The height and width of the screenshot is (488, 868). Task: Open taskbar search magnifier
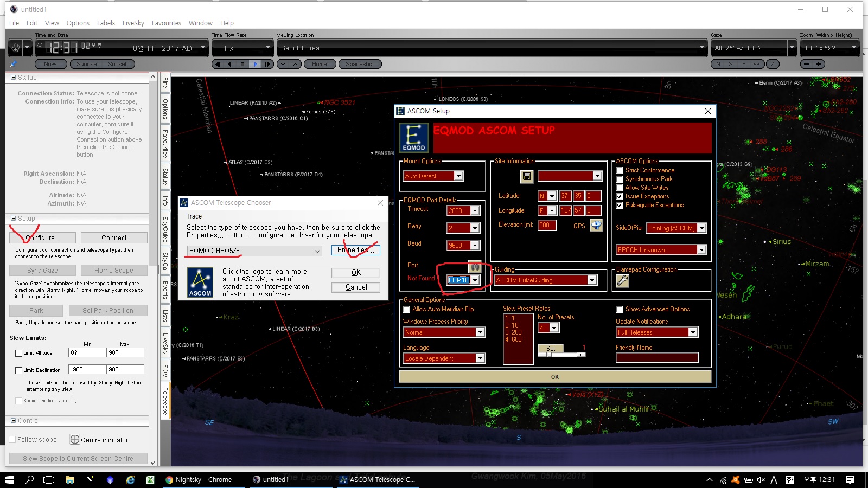point(29,480)
